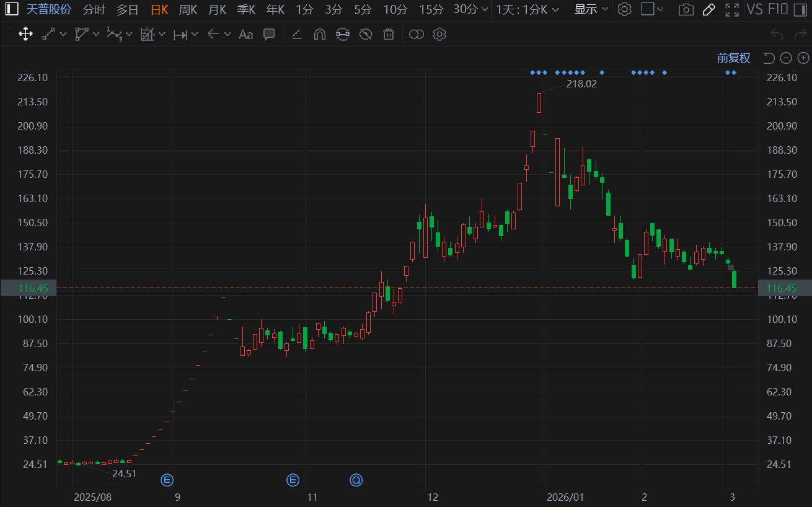
Task: Delete drawings with the trash icon
Action: click(x=389, y=34)
